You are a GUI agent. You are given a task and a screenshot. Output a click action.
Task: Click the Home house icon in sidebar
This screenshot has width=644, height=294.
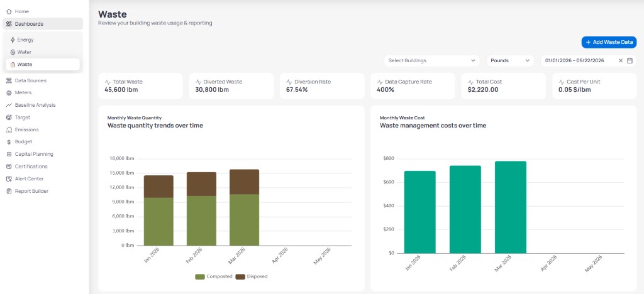pyautogui.click(x=9, y=11)
